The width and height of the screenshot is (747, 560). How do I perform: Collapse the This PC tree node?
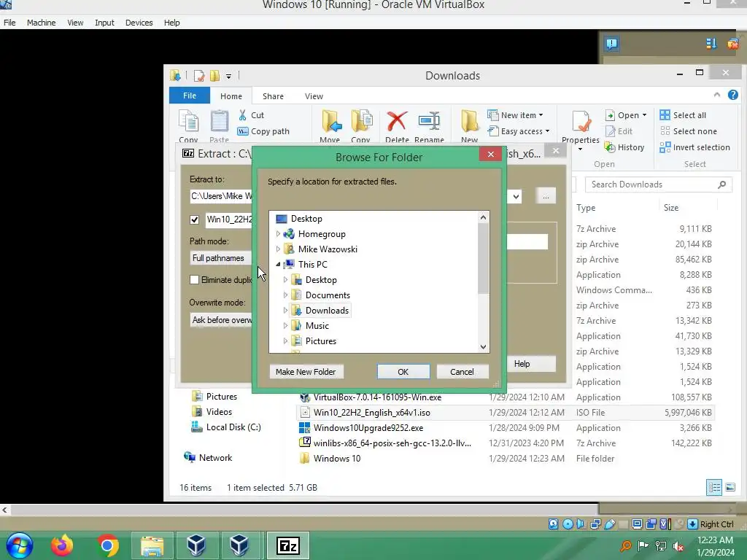[278, 264]
